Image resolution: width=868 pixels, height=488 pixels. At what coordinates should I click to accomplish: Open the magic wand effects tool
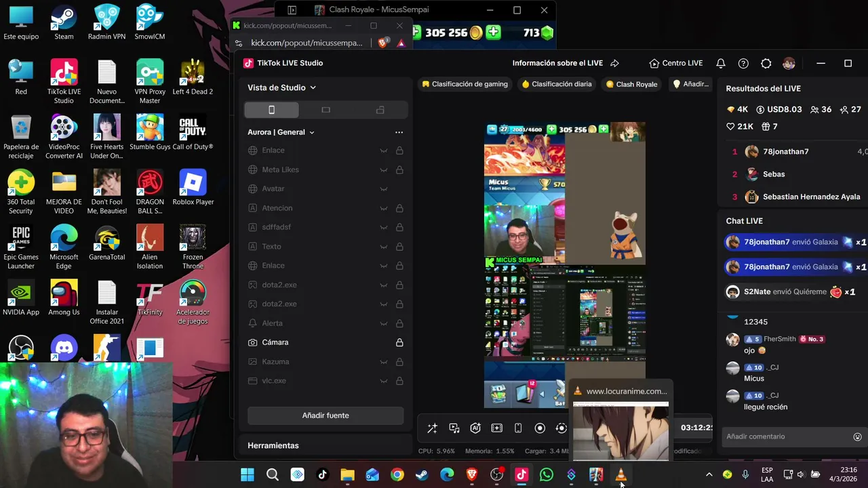click(x=432, y=428)
